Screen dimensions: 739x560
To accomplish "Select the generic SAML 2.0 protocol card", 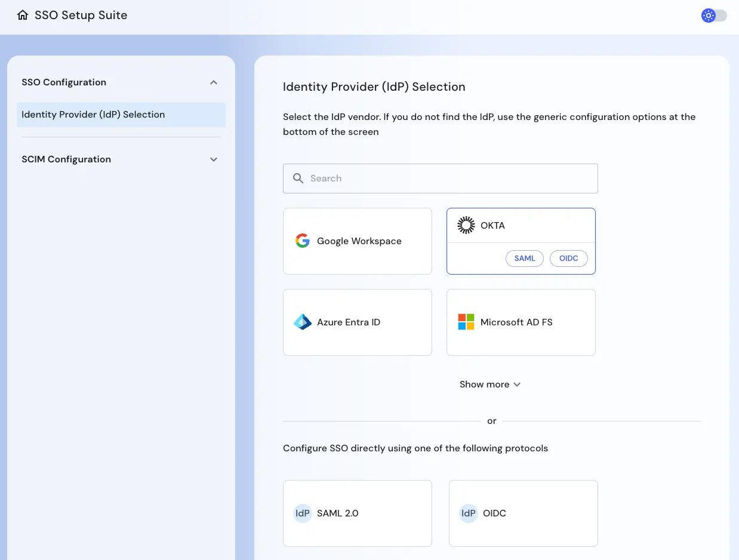I will tap(358, 513).
